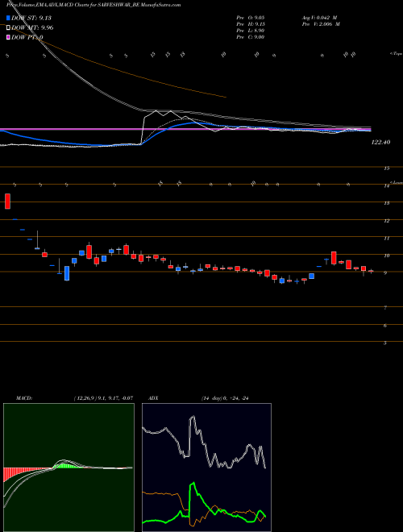Click the 122.40 value beside the EMA chart
This screenshot has height=532, width=403.
[380, 142]
